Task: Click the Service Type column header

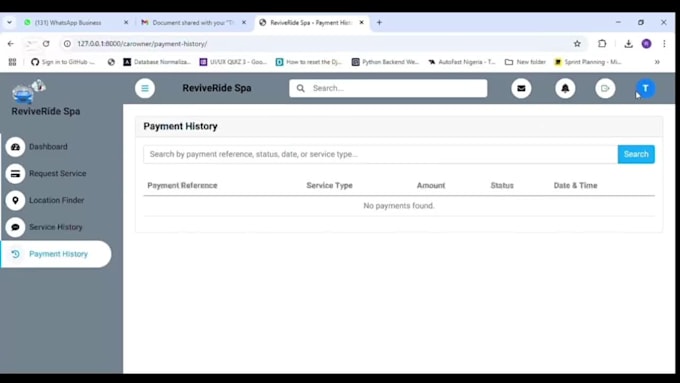Action: coord(329,186)
